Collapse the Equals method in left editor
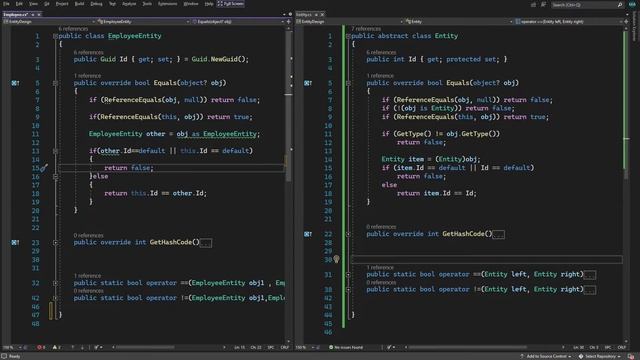 click(x=55, y=83)
